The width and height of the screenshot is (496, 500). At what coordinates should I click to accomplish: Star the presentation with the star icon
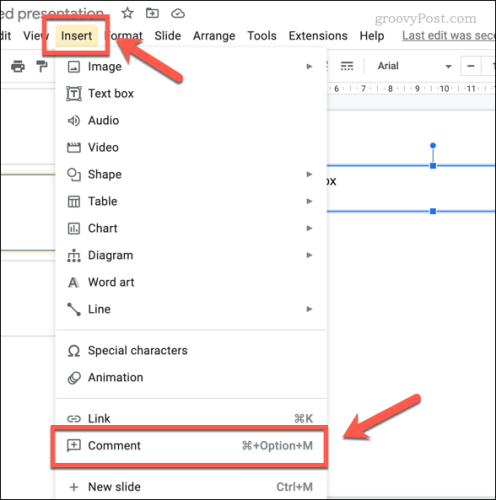pos(127,14)
